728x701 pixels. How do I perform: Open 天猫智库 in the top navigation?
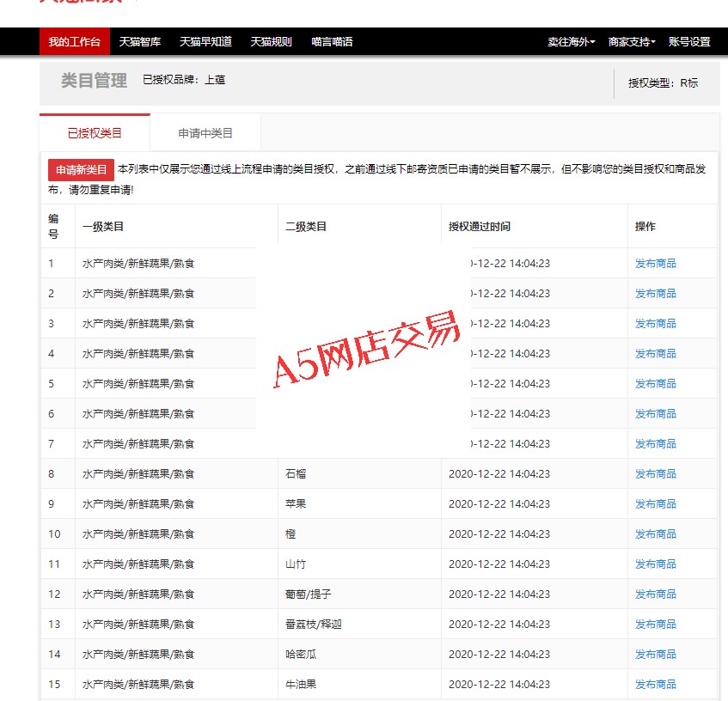pos(140,42)
